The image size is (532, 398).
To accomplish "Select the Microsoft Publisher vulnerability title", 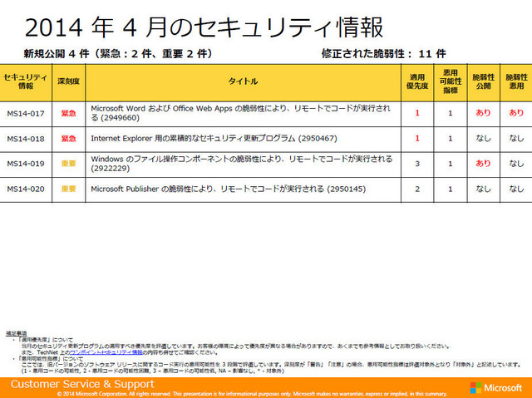I will pyautogui.click(x=229, y=189).
